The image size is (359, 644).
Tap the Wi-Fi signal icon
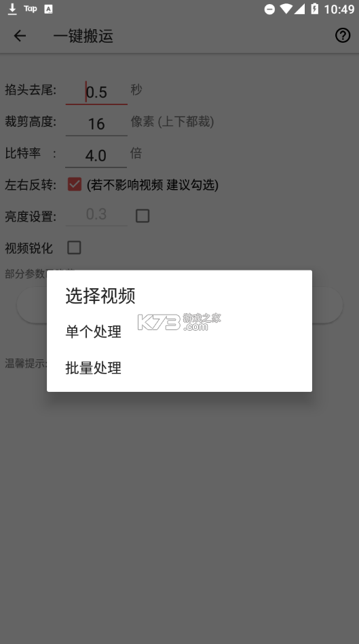pos(286,9)
